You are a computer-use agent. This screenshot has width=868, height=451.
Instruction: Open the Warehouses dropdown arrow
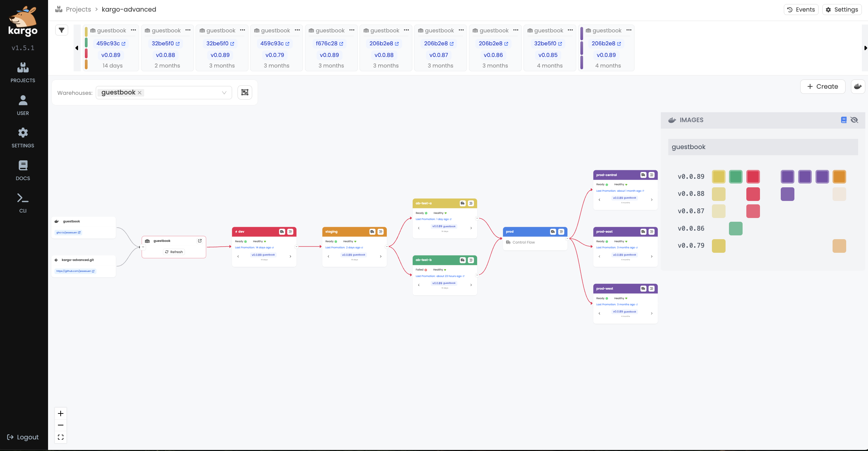[x=224, y=92]
